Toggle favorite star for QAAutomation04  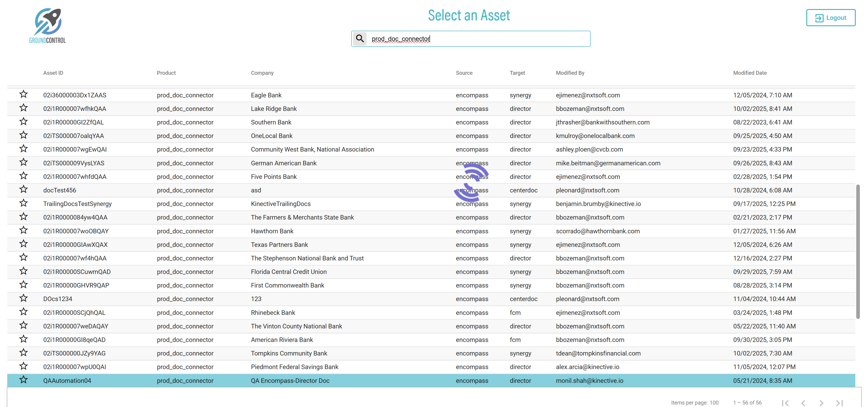click(x=23, y=380)
